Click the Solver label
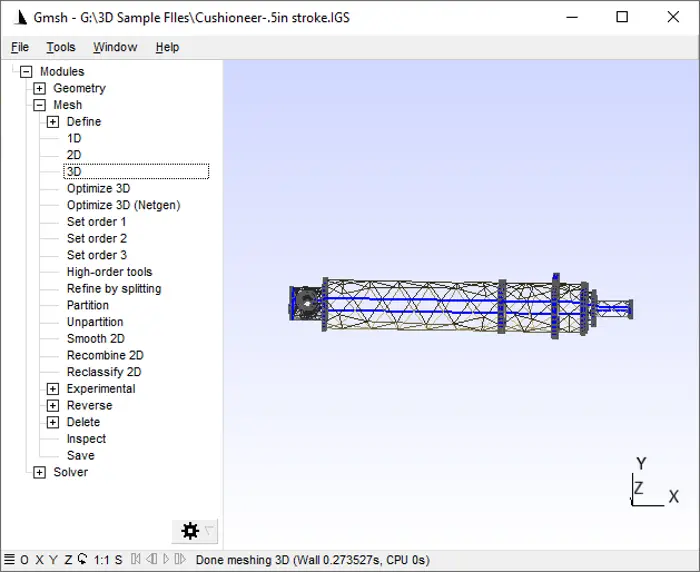The image size is (700, 572). 71,472
